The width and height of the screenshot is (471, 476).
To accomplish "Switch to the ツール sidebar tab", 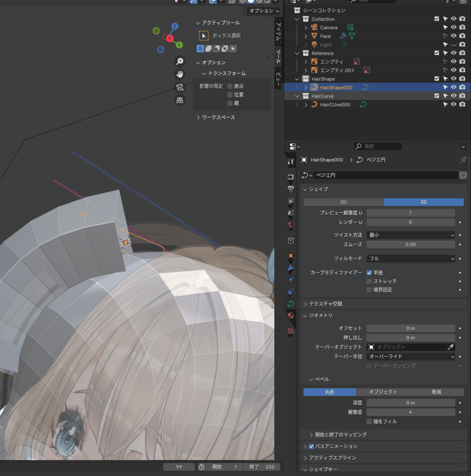I will tap(278, 56).
